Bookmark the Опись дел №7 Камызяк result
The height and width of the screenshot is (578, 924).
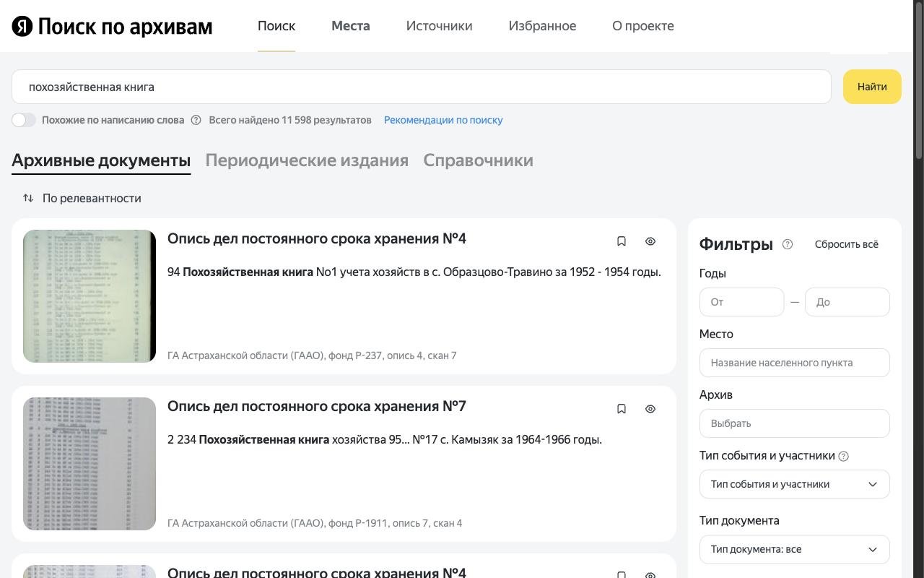pyautogui.click(x=622, y=409)
